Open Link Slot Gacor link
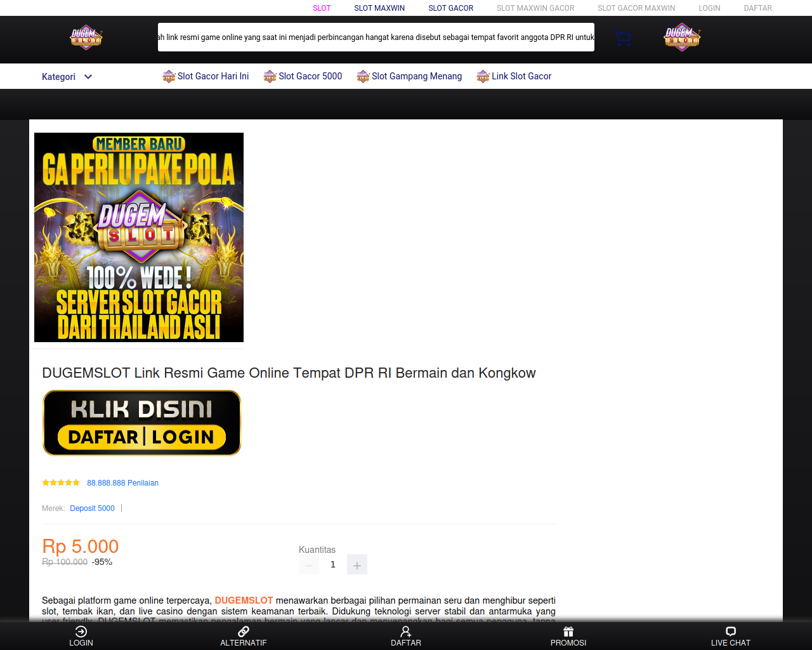Screen dimensions: 812x650 click(521, 76)
